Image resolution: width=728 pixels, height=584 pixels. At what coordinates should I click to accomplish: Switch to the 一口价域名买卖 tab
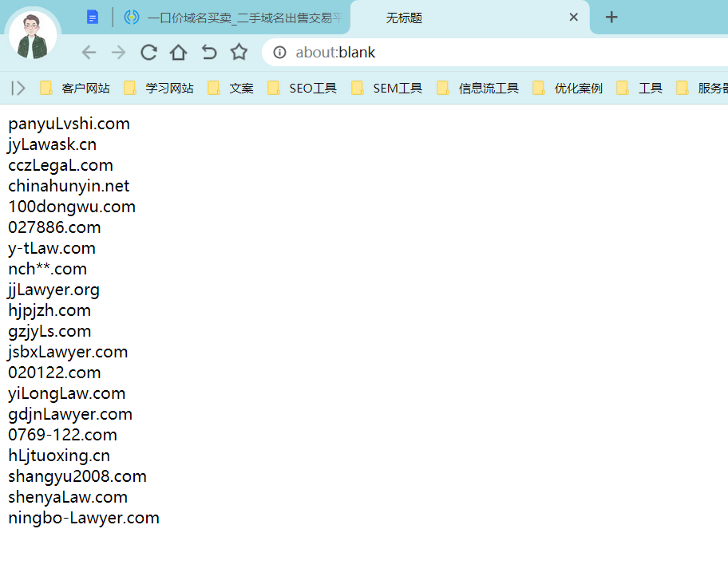[x=233, y=18]
